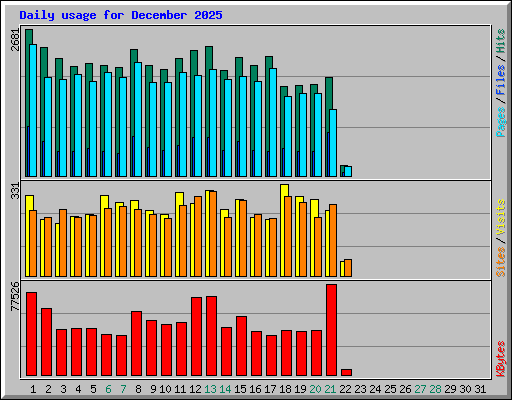Click the orange Sites bar for day 13
This screenshot has width=512, height=400.
click(213, 234)
